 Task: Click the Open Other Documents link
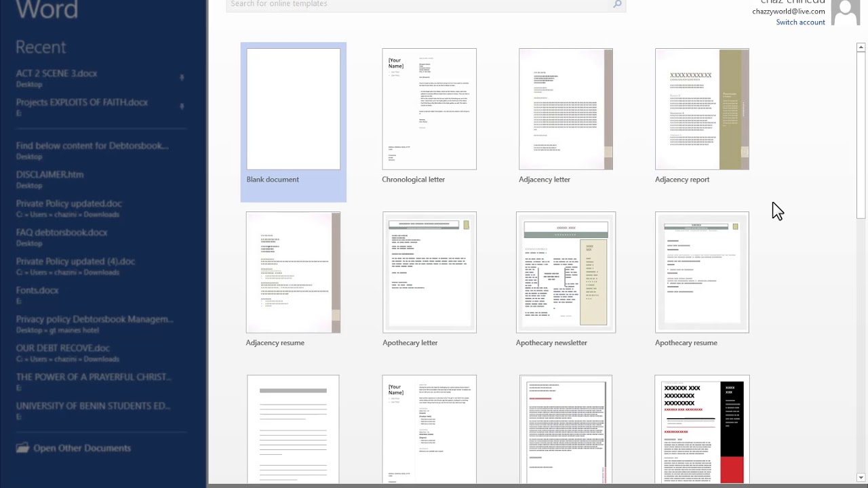point(82,448)
